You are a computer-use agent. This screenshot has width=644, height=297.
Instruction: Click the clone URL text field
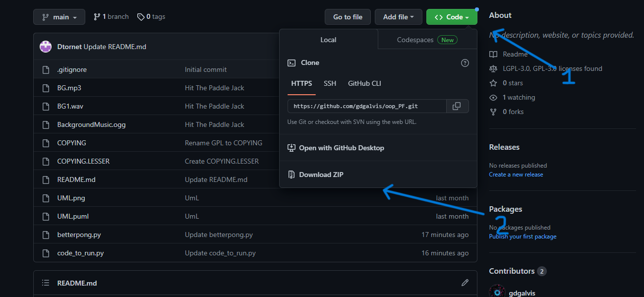coord(367,106)
